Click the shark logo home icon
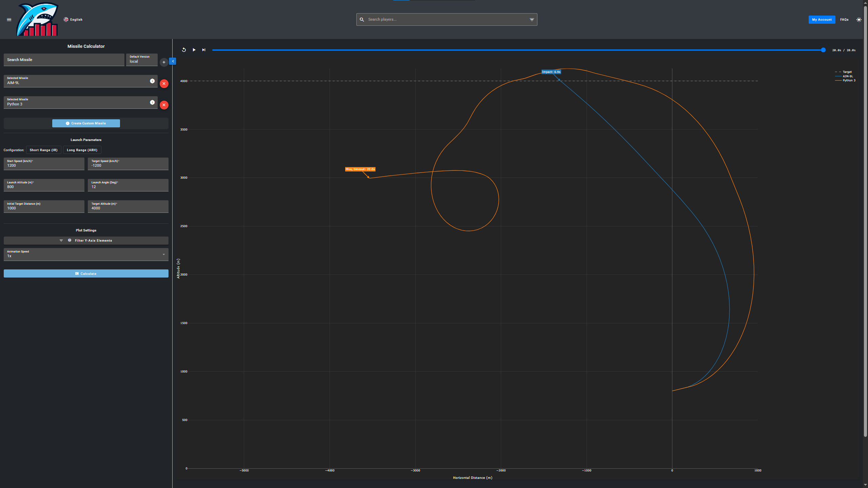This screenshot has width=868, height=488. (x=38, y=20)
